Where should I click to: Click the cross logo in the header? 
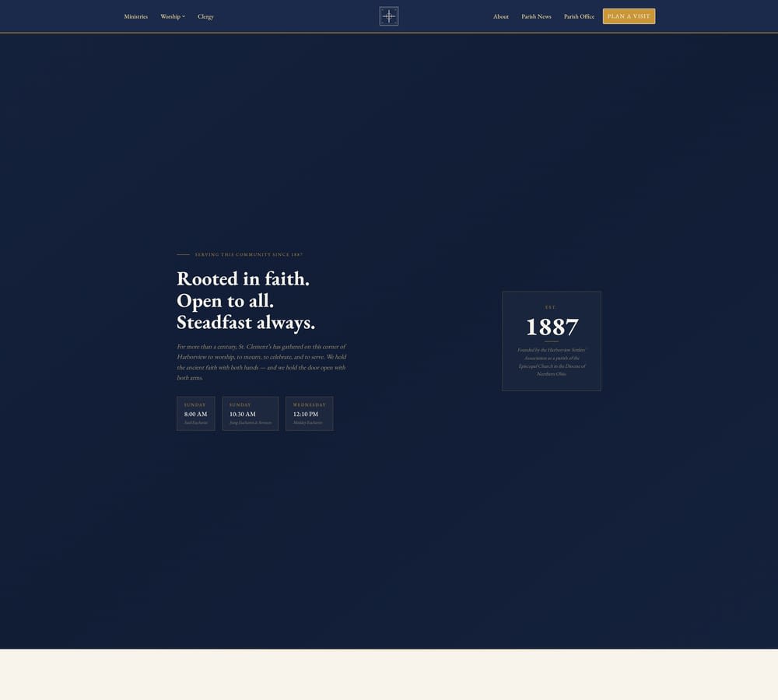click(389, 16)
